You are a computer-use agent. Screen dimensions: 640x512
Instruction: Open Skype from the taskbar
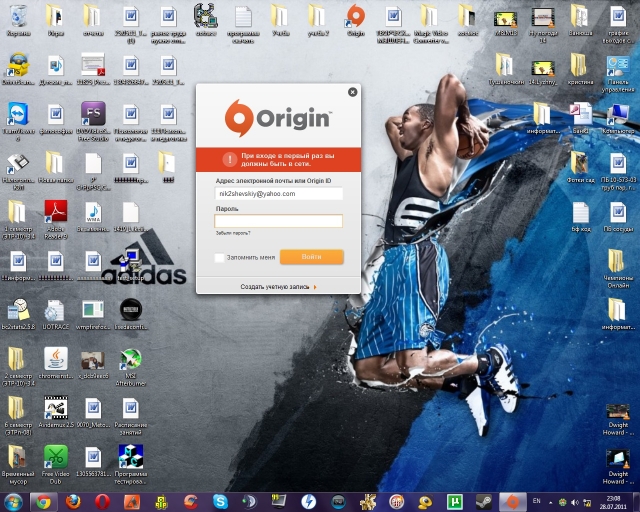click(220, 502)
